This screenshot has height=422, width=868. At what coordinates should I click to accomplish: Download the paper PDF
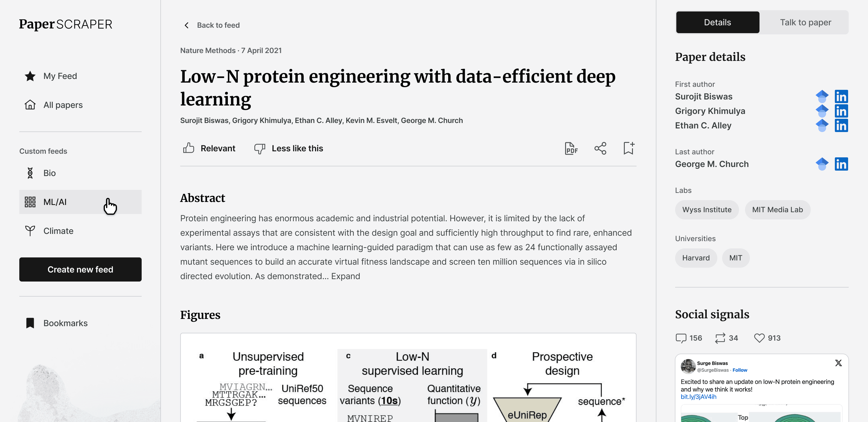(571, 148)
